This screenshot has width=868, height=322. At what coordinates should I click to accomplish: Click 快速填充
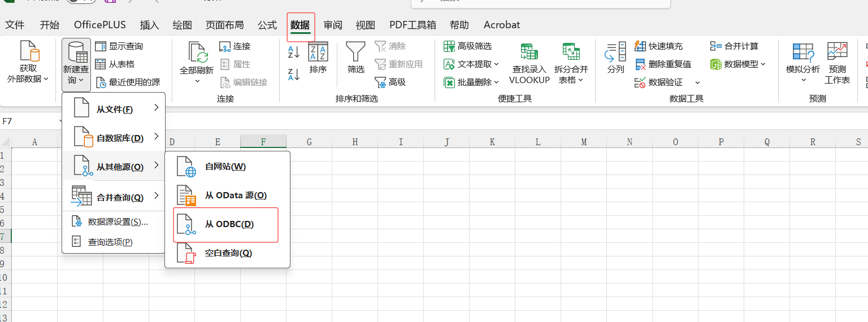click(659, 46)
